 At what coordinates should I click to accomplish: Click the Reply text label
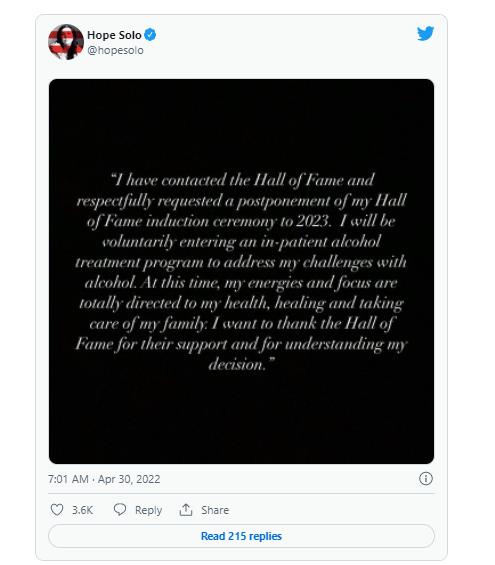pyautogui.click(x=148, y=510)
